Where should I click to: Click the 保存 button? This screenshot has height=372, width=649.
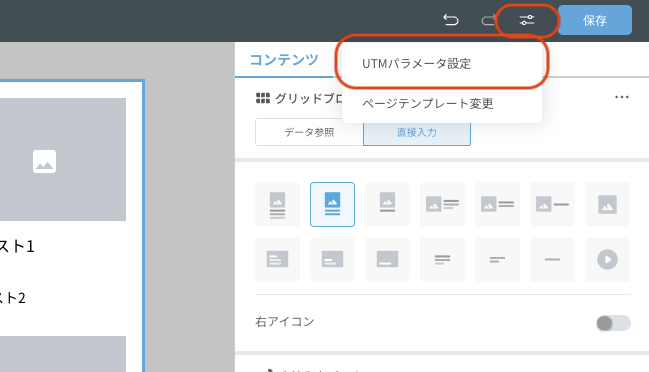595,20
